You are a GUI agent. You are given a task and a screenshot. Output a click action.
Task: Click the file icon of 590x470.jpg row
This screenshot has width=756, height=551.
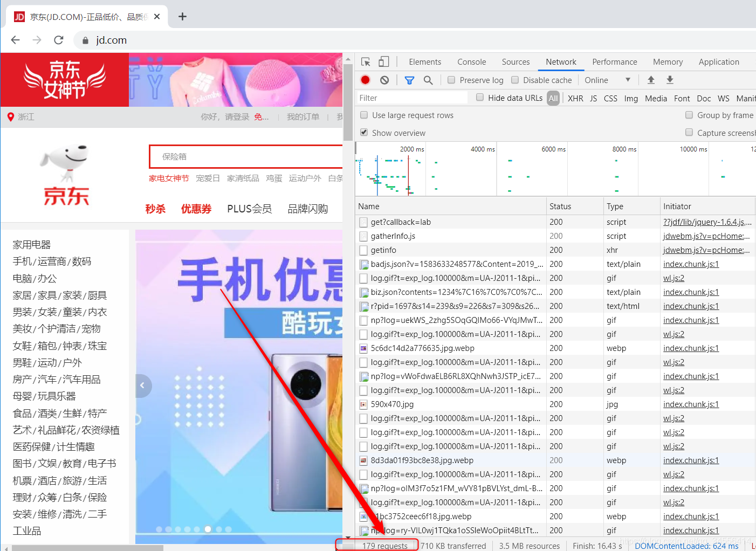pos(363,404)
